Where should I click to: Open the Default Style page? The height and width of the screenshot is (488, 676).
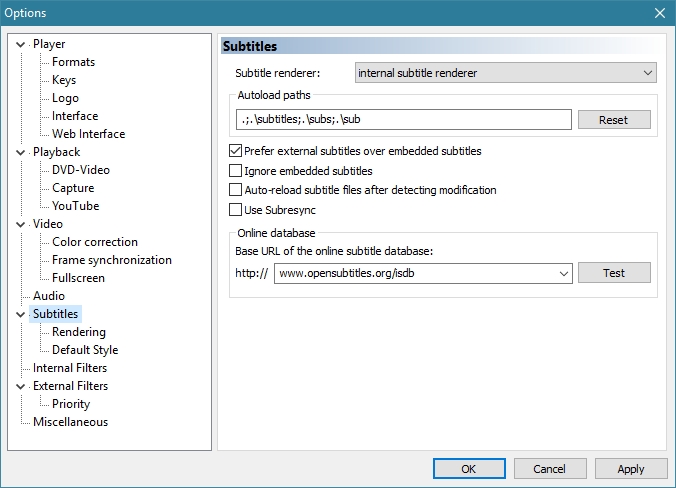[x=85, y=350]
